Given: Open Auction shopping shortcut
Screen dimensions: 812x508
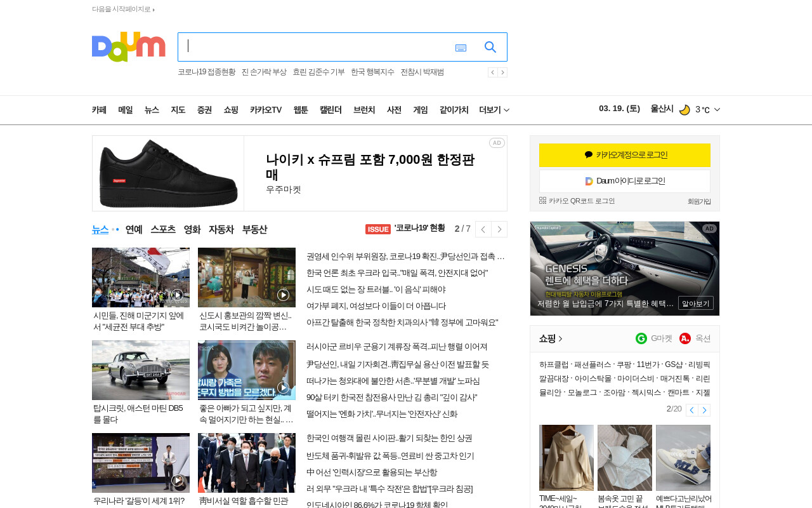Looking at the screenshot, I should click(x=695, y=338).
